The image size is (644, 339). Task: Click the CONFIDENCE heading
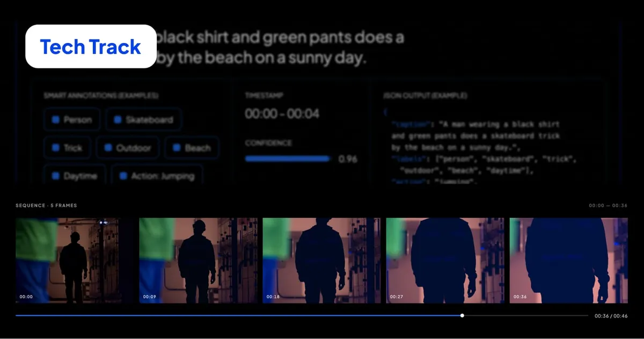point(268,143)
